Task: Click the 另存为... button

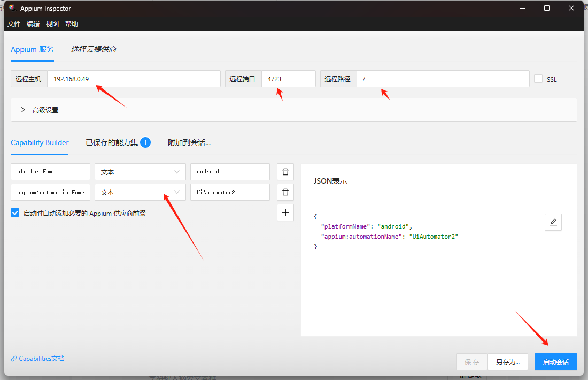Action: pos(508,362)
